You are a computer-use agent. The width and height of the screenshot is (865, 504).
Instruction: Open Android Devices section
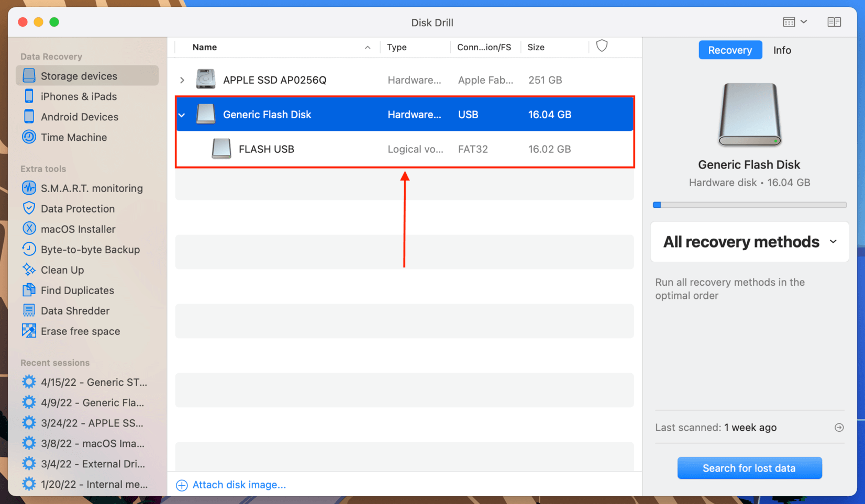click(79, 117)
